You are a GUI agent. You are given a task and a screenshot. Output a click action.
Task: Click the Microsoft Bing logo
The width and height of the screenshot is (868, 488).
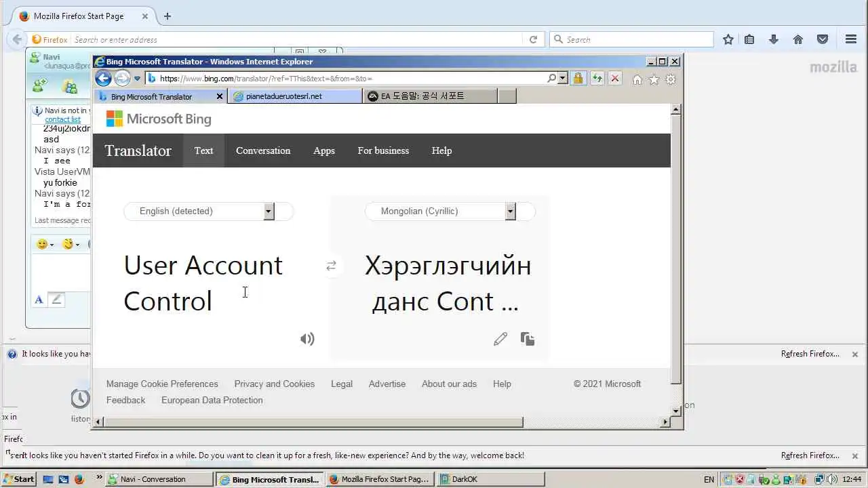(x=159, y=119)
